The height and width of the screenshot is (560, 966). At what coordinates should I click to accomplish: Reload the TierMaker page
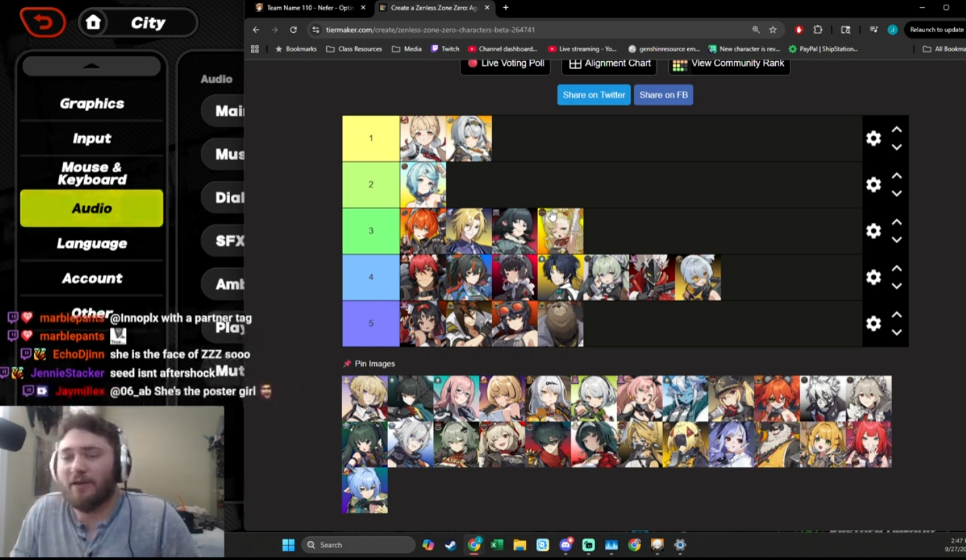293,30
